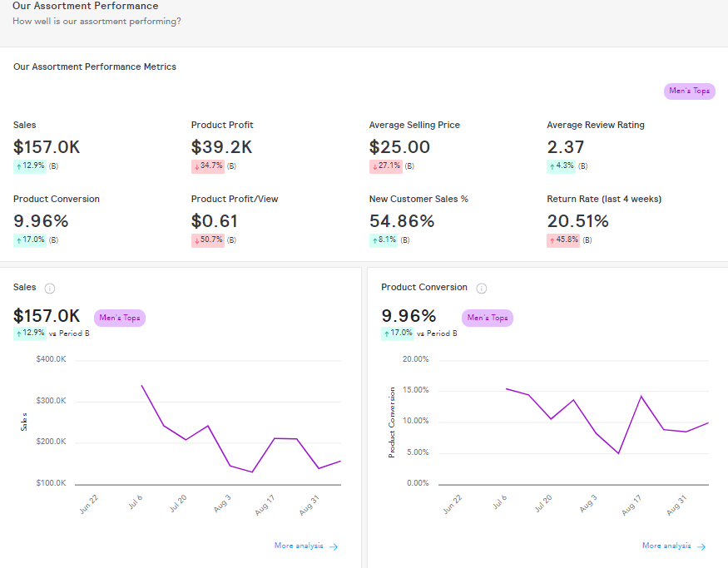The image size is (728, 568).
Task: Click the 'How well is our assortment performing?' subtitle
Action: coord(97,22)
